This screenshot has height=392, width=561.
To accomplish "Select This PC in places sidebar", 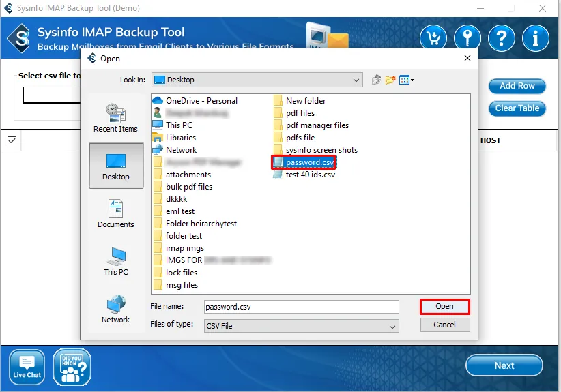I will point(115,261).
